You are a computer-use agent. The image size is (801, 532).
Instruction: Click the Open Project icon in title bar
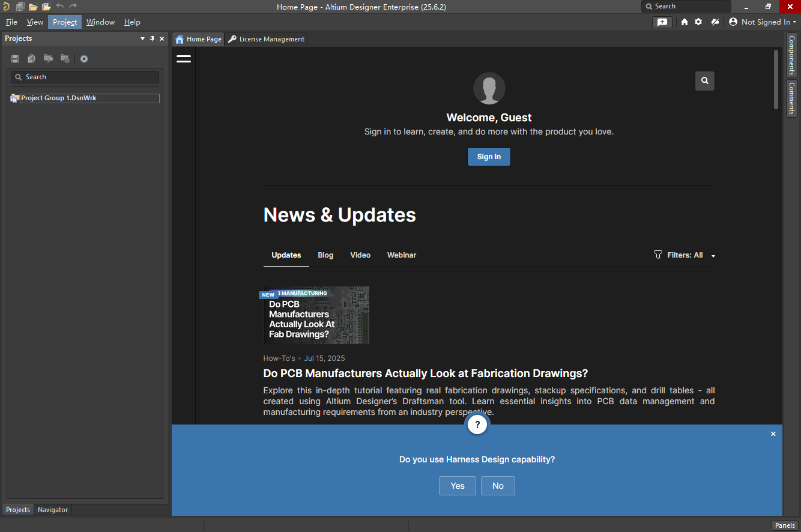pos(46,7)
